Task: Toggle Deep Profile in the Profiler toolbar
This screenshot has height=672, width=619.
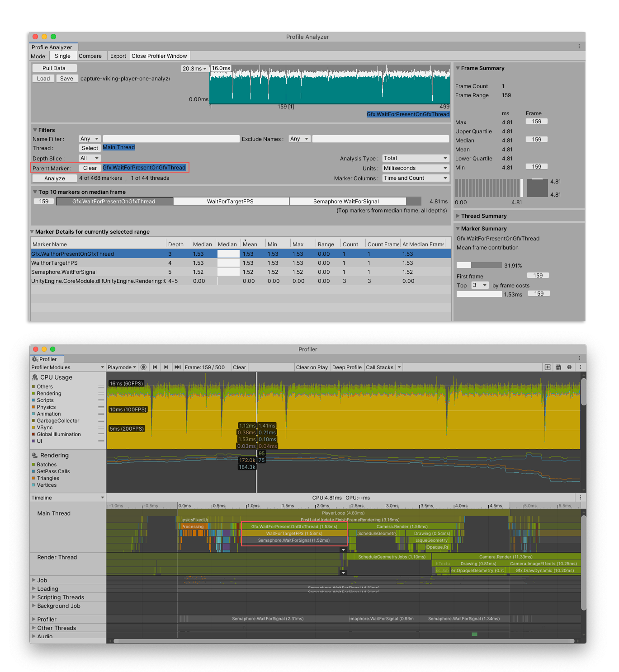Action: coord(347,367)
